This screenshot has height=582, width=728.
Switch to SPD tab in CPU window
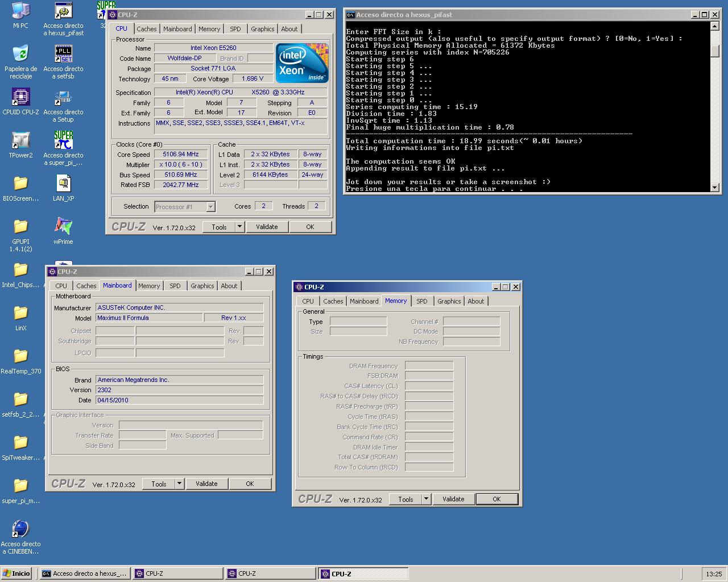coord(235,29)
